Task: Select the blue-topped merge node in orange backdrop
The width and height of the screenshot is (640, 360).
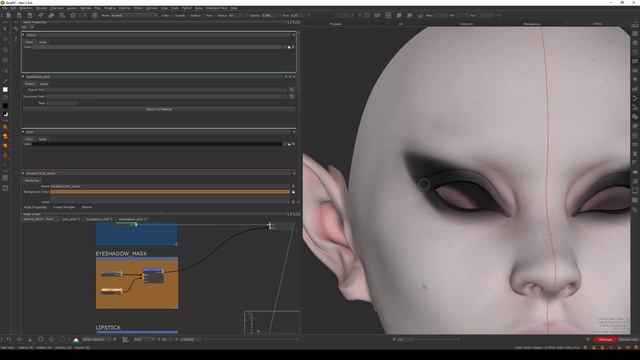Action: (x=153, y=276)
